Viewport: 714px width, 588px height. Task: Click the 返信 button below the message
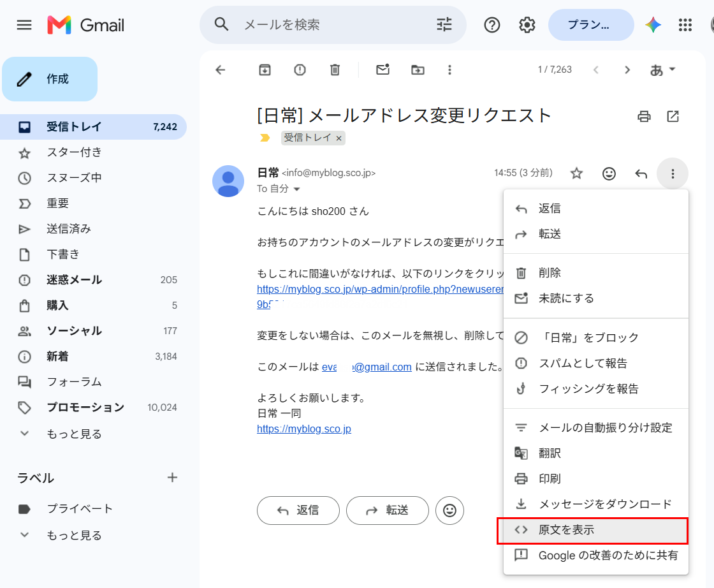tap(298, 511)
